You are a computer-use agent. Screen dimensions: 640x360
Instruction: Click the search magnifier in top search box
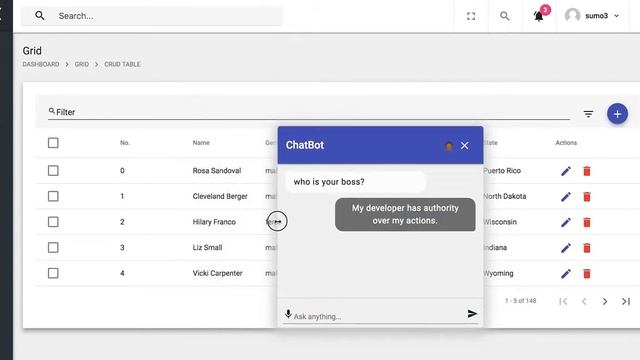[40, 16]
